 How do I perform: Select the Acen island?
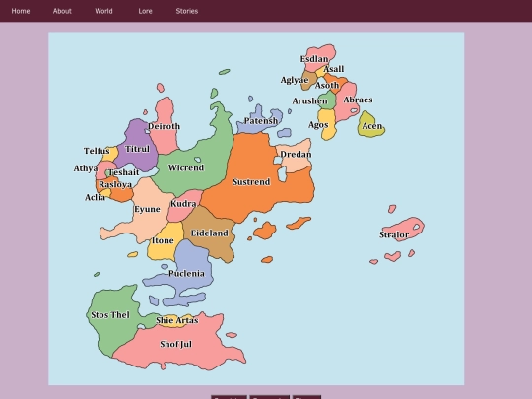click(x=372, y=126)
